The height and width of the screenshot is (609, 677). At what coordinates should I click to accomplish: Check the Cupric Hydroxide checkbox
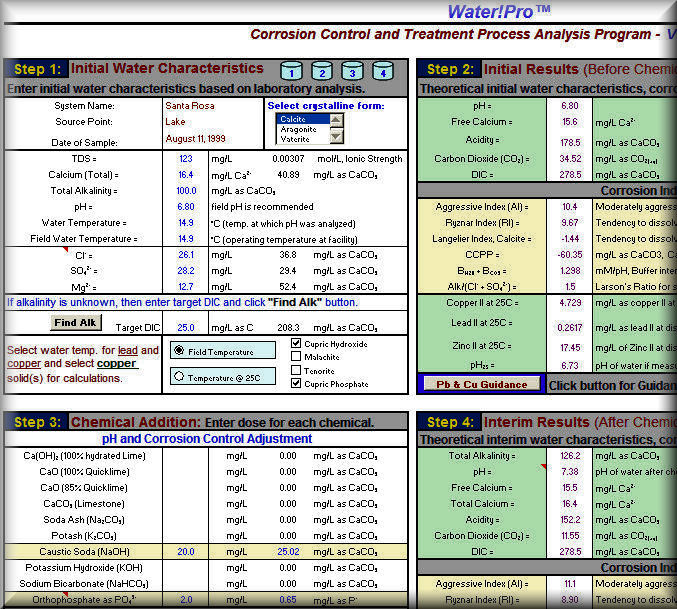coord(296,343)
